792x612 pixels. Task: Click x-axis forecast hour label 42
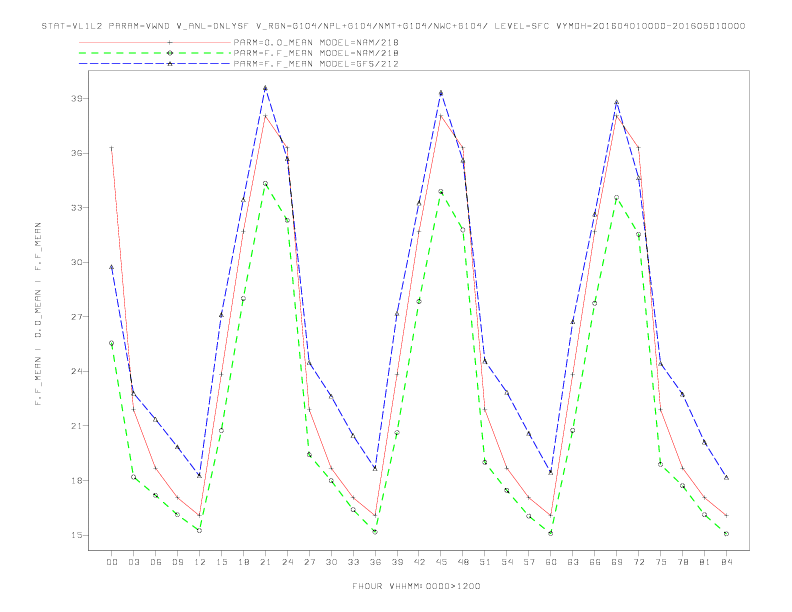(x=419, y=562)
